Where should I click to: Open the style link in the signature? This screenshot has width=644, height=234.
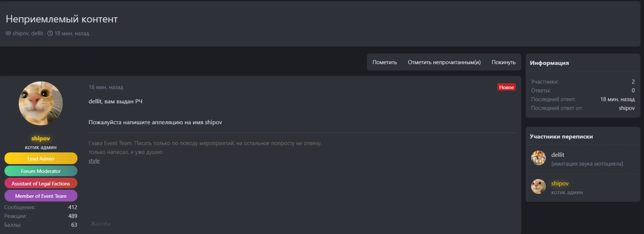pyautogui.click(x=94, y=161)
